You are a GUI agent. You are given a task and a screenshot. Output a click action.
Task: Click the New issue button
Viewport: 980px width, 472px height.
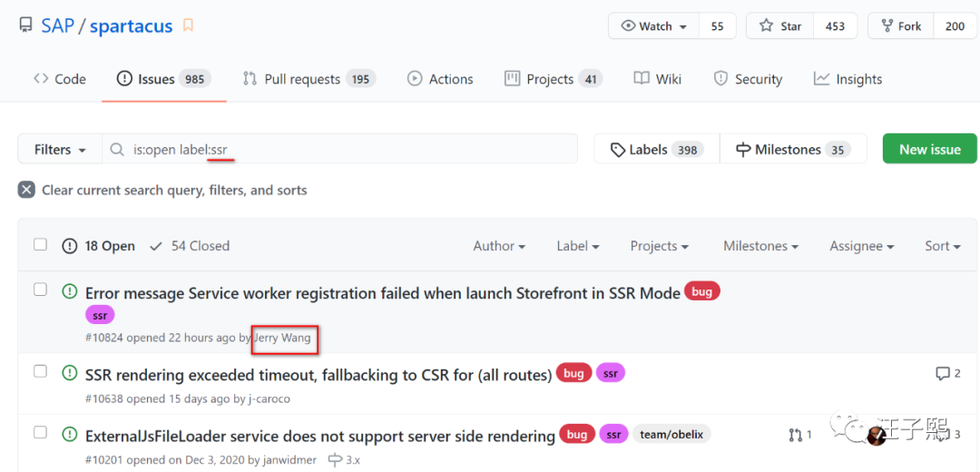[929, 150]
